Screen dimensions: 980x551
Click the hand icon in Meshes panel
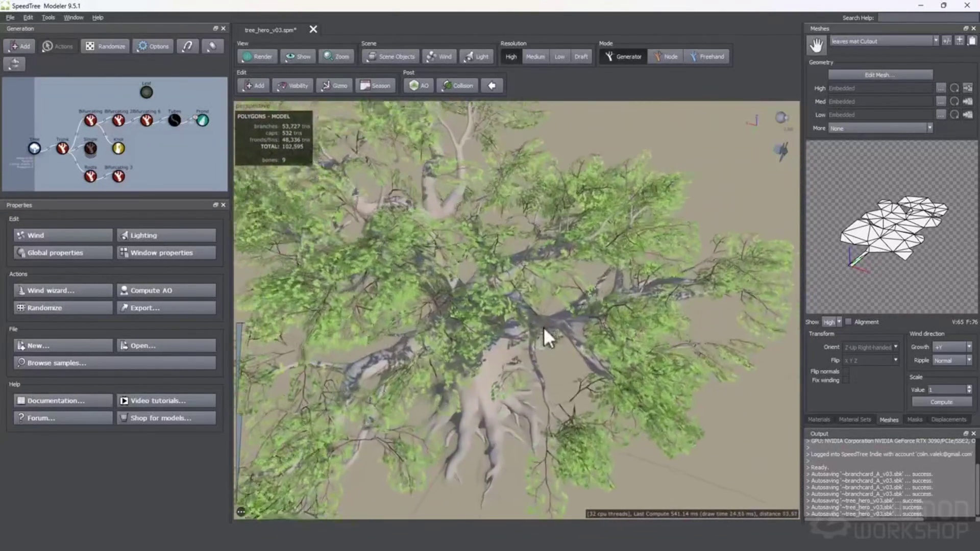(x=817, y=45)
